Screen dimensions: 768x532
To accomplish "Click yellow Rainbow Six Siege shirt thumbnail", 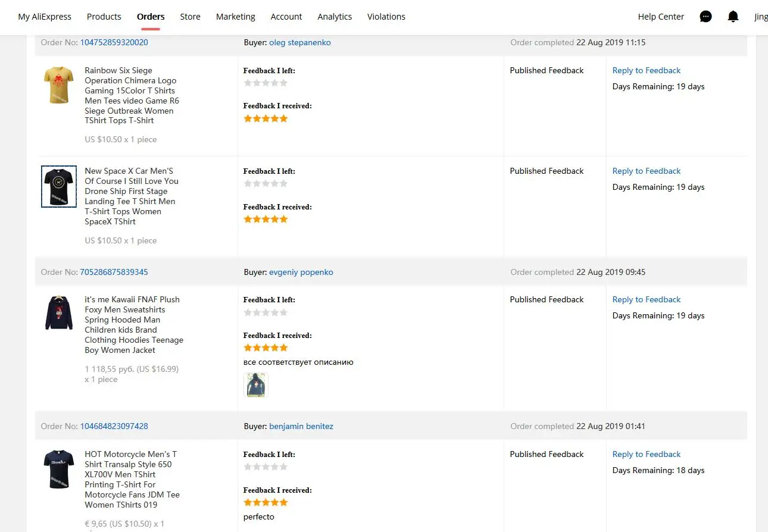I will [59, 85].
